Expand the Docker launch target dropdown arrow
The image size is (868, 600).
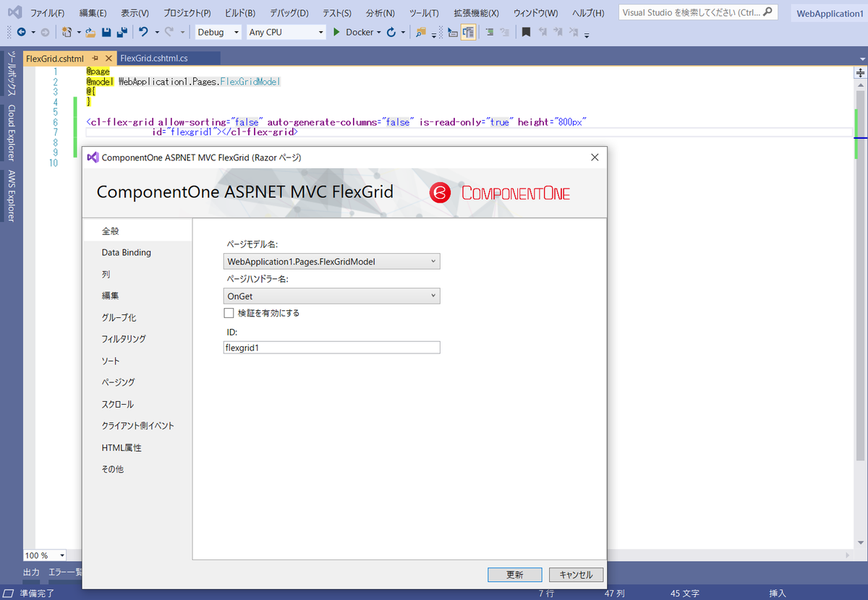click(378, 33)
